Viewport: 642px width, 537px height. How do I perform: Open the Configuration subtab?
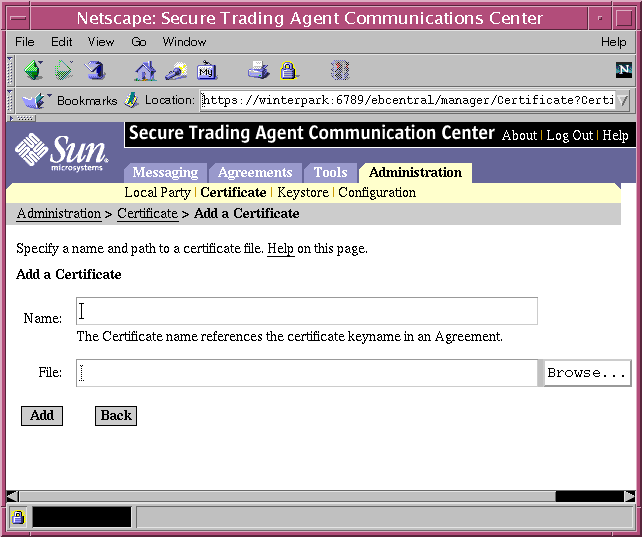[377, 192]
